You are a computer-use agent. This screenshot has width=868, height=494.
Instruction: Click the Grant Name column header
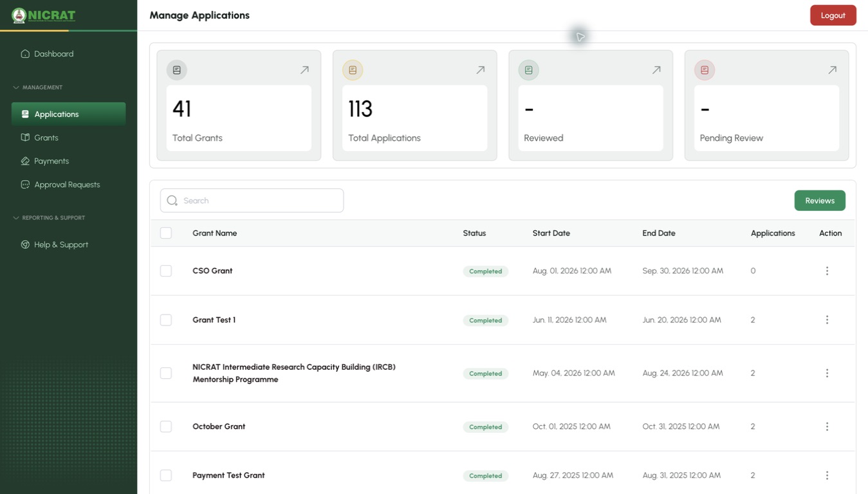point(214,233)
